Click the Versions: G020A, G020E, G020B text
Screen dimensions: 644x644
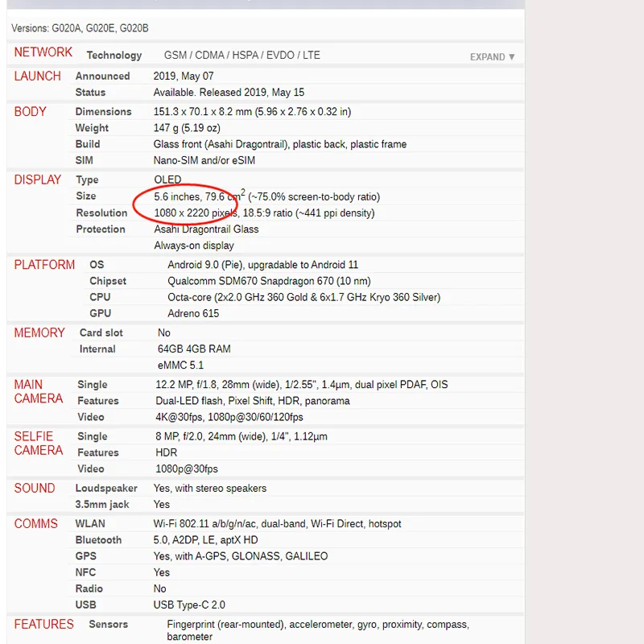pos(80,28)
